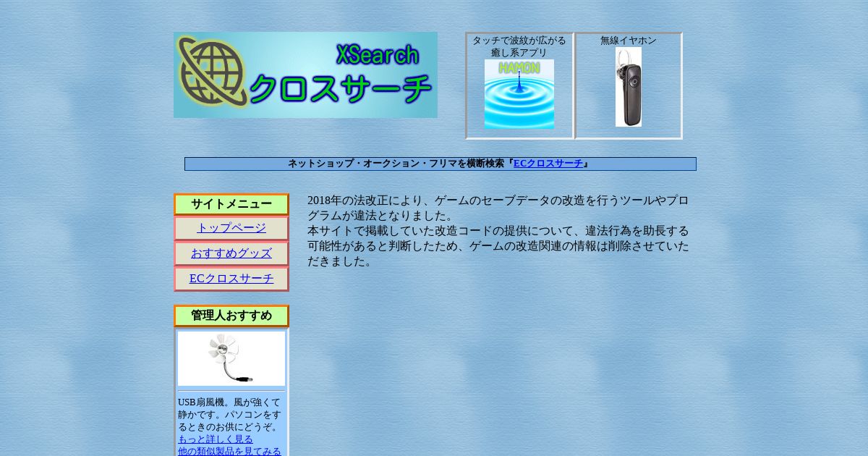Follow the ECクロスサーチ link in the banner text

point(548,164)
